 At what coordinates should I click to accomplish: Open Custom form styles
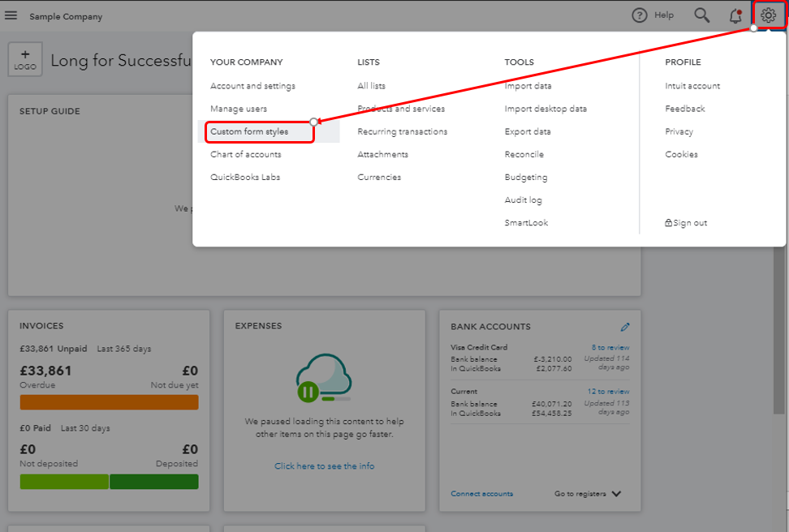tap(249, 131)
